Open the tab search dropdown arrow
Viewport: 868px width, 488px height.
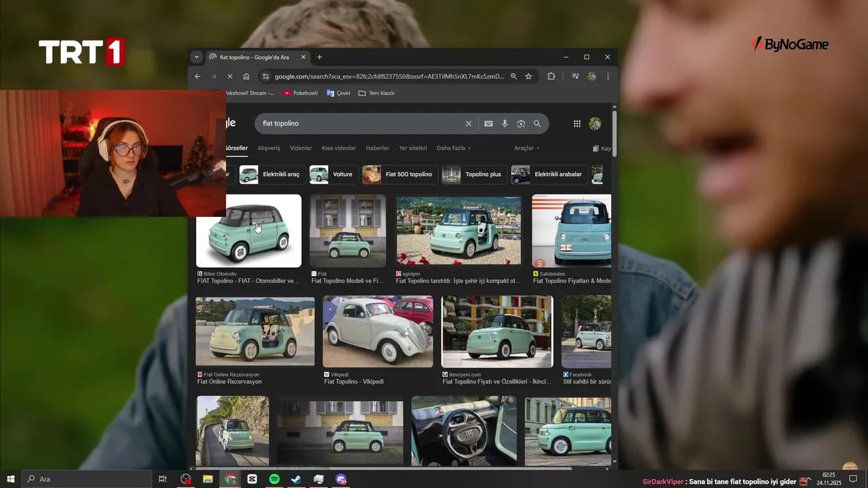click(196, 57)
